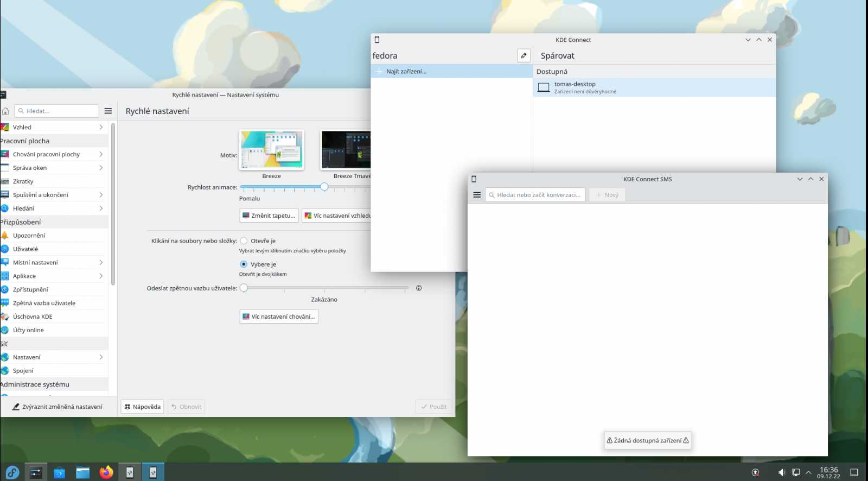Screen dimensions: 868x481
Task: Click the Aplikace icon in sidebar
Action: click(x=5, y=276)
